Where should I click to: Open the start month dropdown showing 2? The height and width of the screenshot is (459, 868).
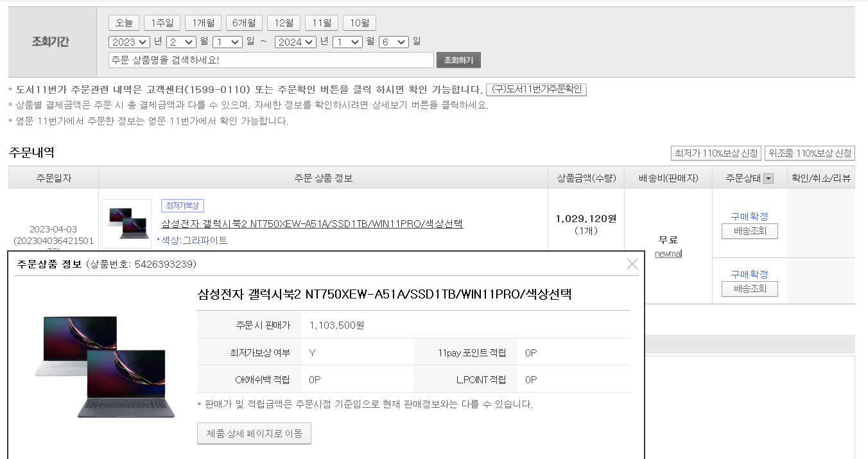point(181,42)
